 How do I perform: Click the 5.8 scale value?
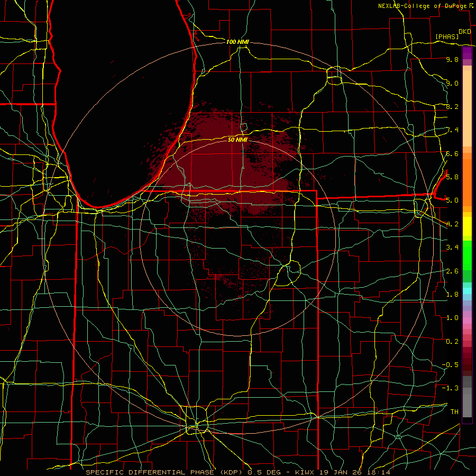tap(452, 177)
